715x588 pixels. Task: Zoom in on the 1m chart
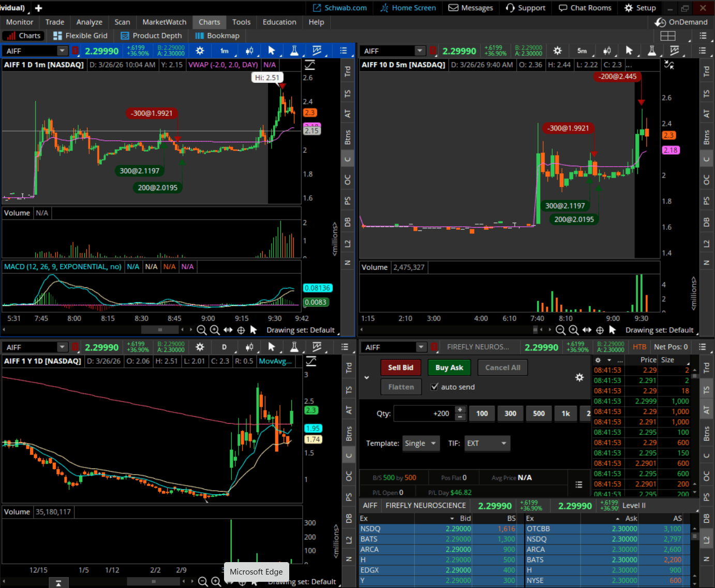(215, 330)
